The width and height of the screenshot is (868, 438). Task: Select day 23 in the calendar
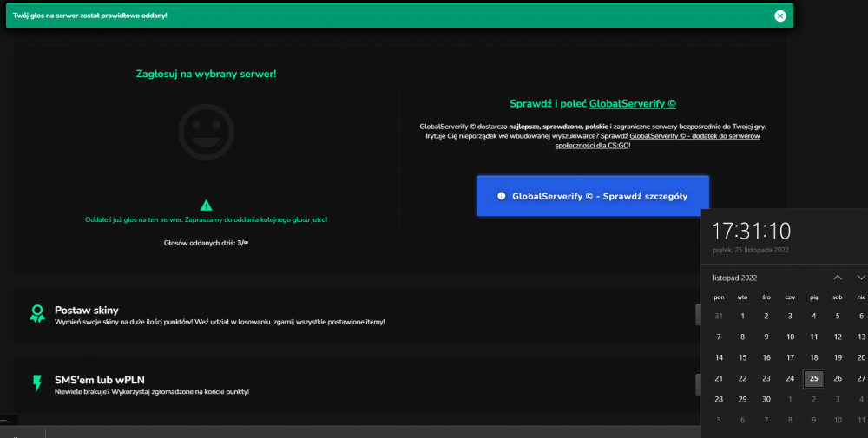coord(766,378)
